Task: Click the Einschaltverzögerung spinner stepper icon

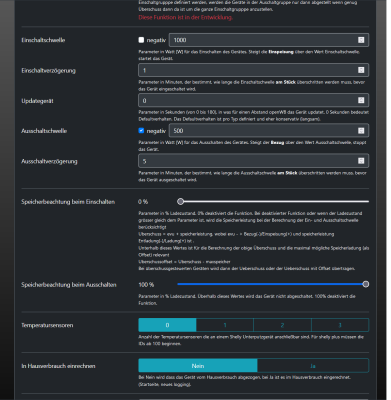Action: tap(361, 70)
